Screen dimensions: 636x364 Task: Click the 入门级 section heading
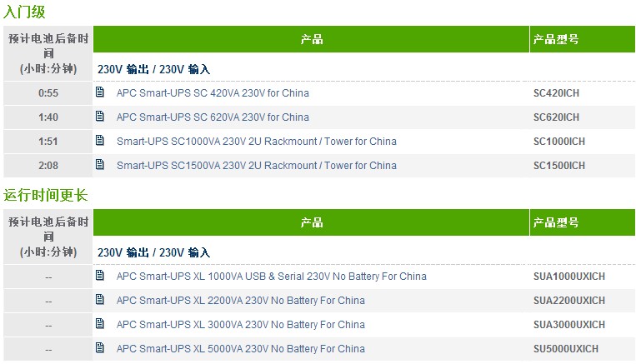point(24,11)
